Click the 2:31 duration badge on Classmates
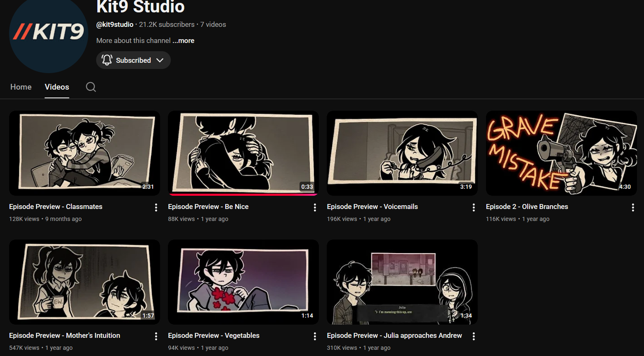The width and height of the screenshot is (644, 356). [148, 187]
